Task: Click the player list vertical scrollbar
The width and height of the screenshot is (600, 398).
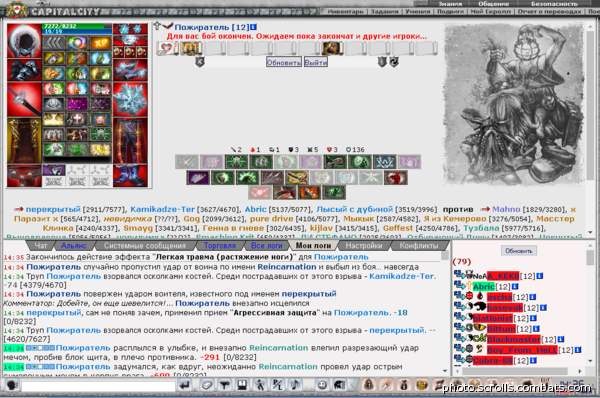Action: [590, 305]
